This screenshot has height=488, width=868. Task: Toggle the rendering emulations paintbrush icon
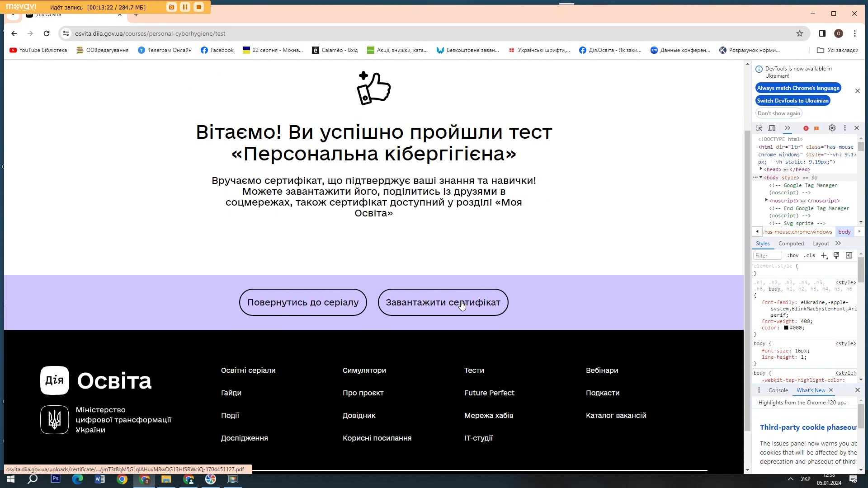(836, 256)
